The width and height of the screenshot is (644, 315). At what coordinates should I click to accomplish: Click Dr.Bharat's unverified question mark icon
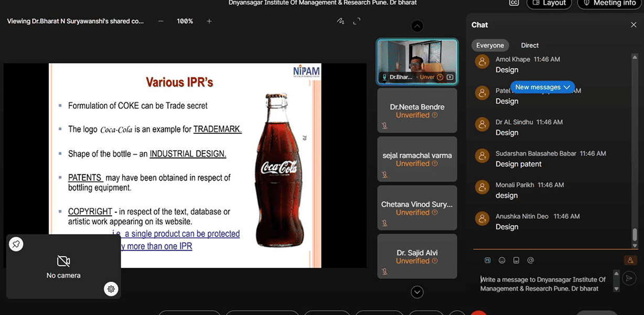pos(440,77)
